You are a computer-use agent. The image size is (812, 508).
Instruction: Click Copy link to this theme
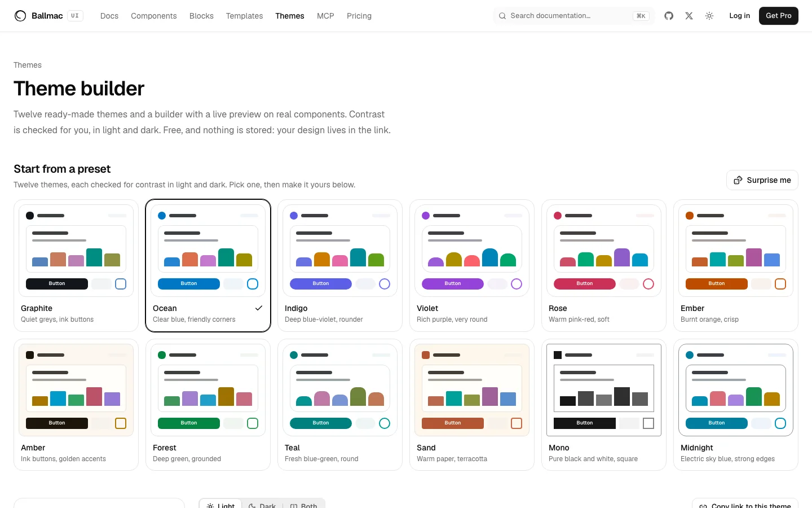(745, 504)
